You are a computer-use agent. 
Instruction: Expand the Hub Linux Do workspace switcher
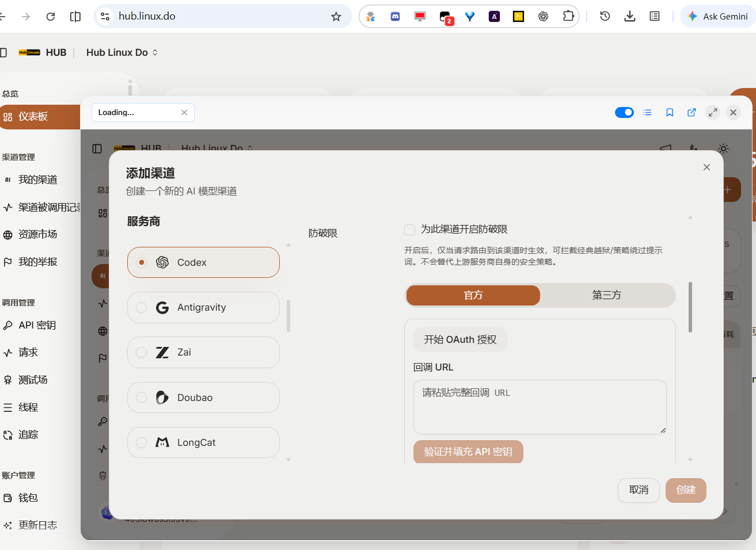pos(121,52)
